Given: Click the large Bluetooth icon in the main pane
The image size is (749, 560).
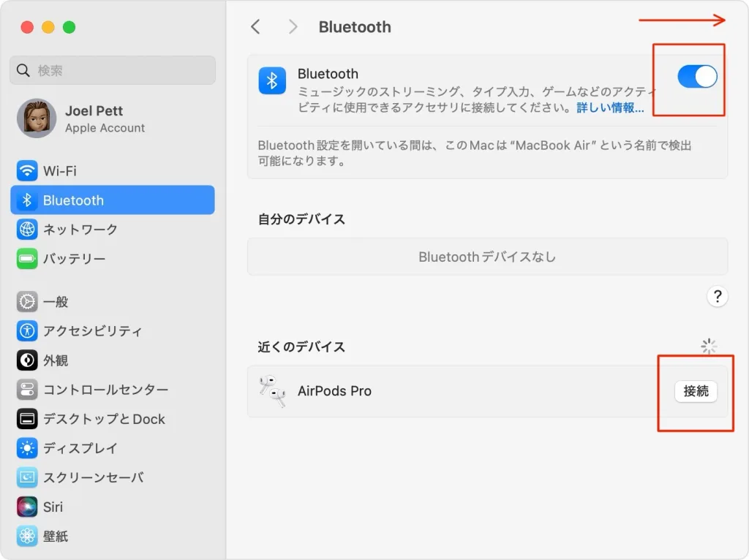Looking at the screenshot, I should [x=272, y=80].
